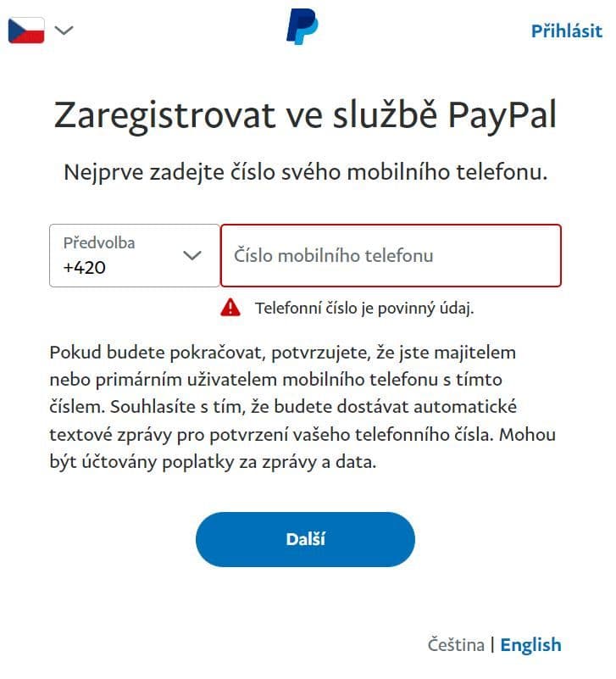Screen dimensions: 616x679
Task: Click the last line mentioning poplatky za zprávy
Action: tap(213, 462)
